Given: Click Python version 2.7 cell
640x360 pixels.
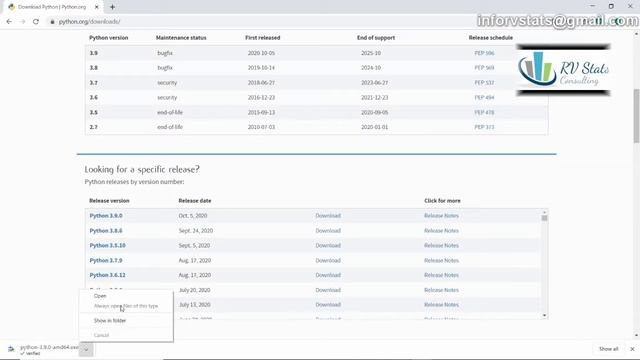Looking at the screenshot, I should 93,127.
